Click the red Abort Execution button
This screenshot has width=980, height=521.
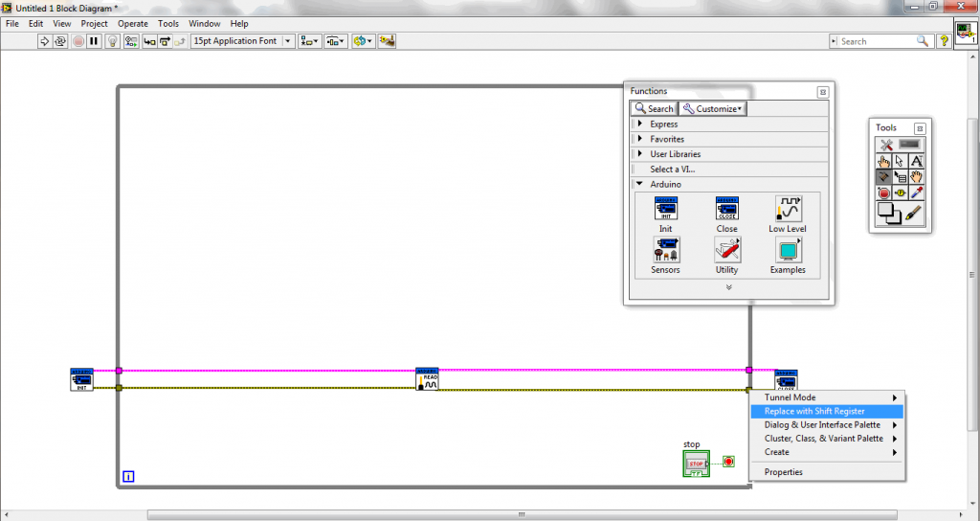78,41
